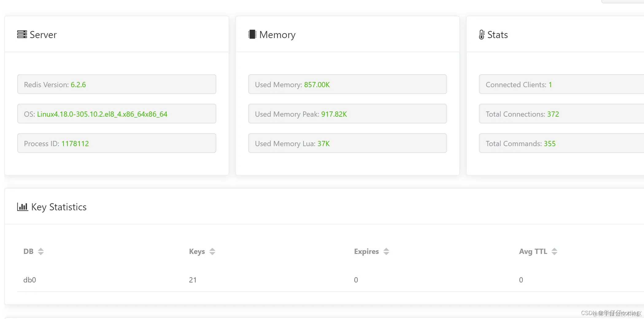Viewport: 644px width, 319px height.
Task: Click the Memory chip icon
Action: 252,34
